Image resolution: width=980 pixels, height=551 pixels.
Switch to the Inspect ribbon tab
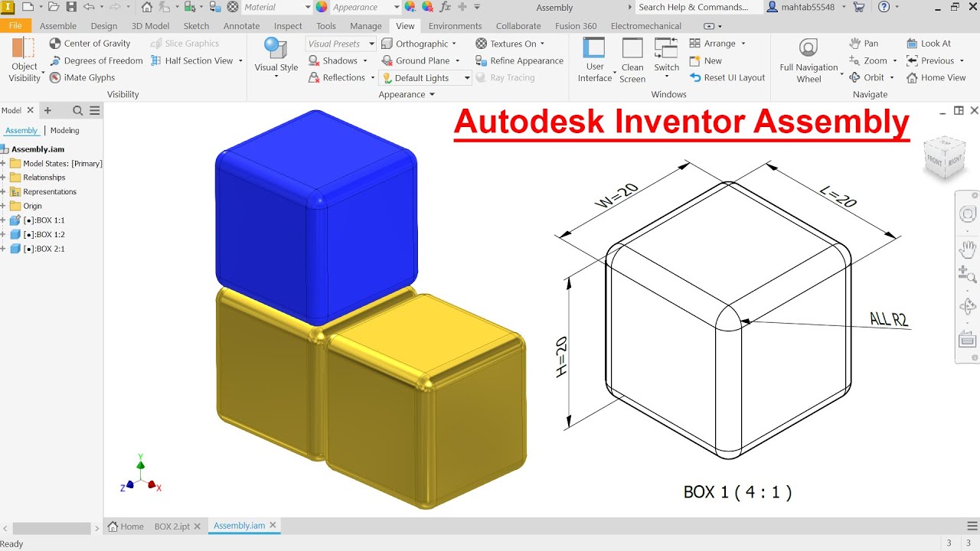[288, 26]
